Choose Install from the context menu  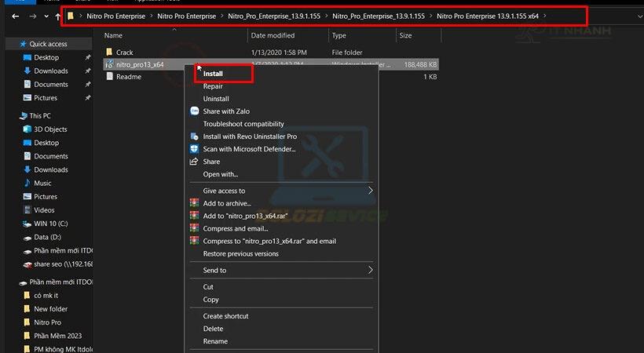click(213, 74)
